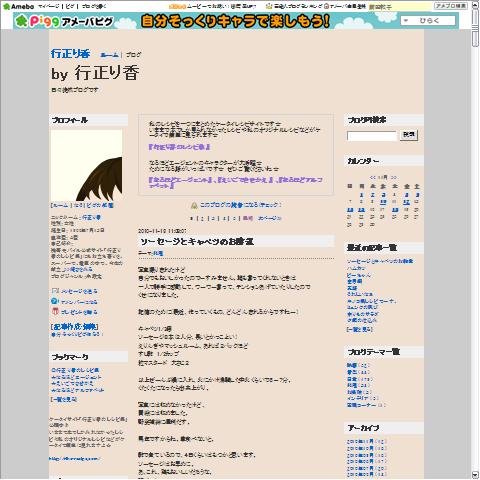Viewport: 480px width, 480px height.
Task: Open archive 2010年10月
Action: [360, 448]
